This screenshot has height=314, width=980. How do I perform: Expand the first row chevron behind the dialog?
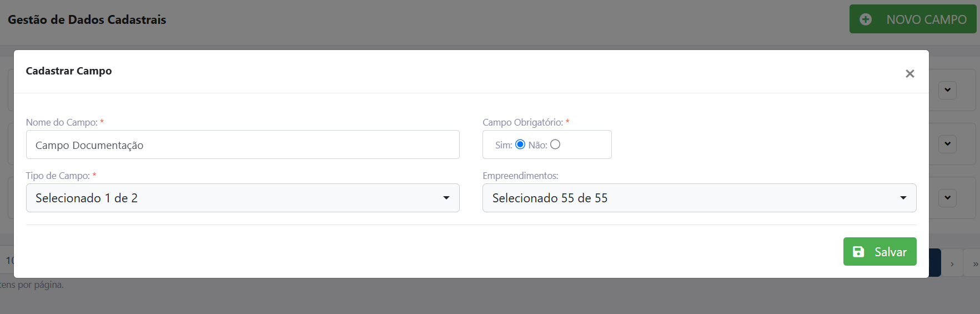click(947, 90)
